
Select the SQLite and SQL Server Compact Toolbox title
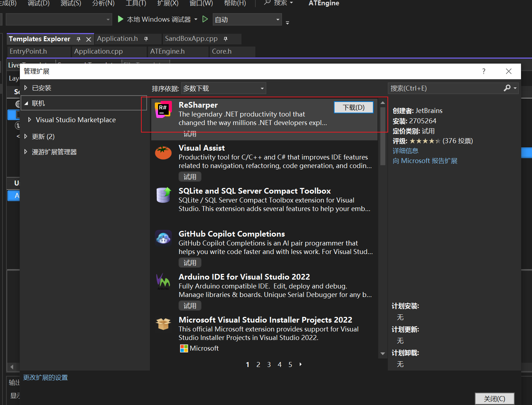tap(255, 191)
